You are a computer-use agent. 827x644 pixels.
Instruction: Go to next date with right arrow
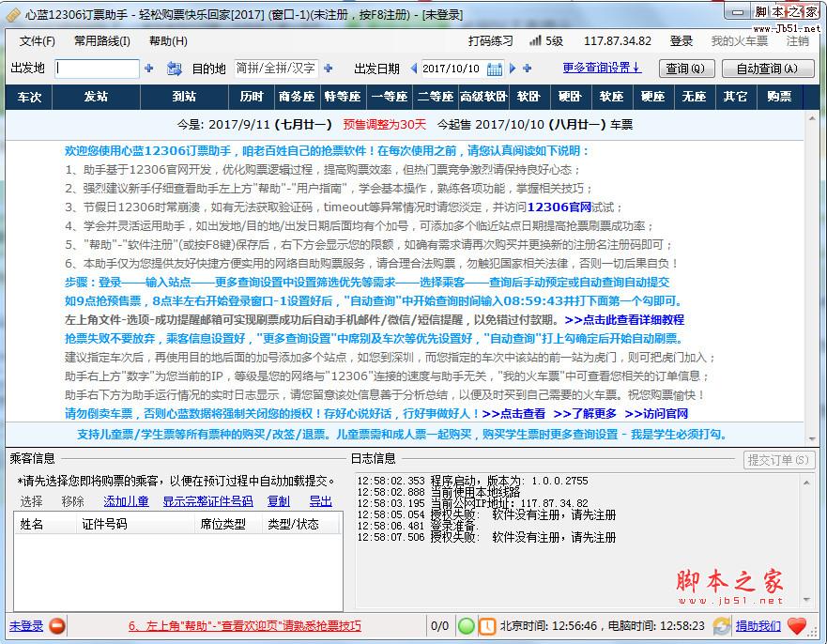[x=513, y=69]
